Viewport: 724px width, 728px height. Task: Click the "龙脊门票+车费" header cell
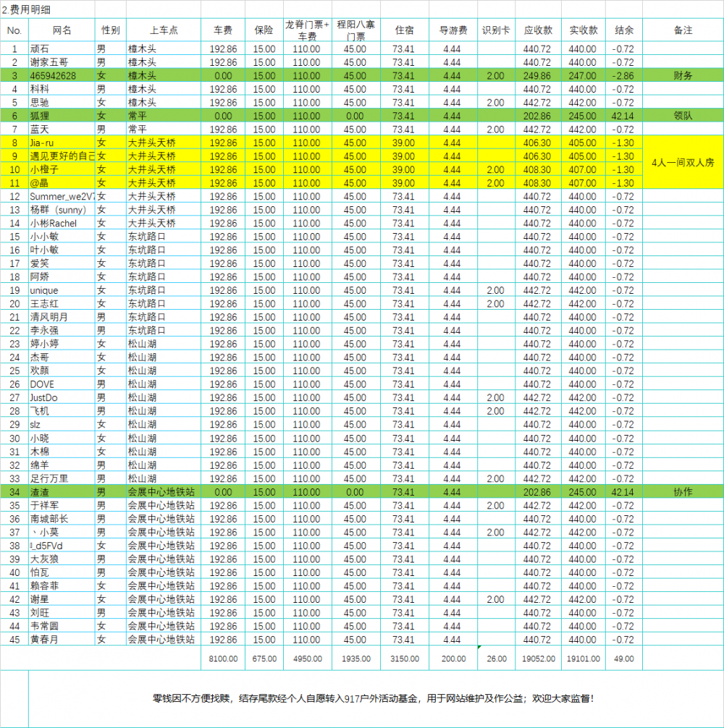pos(306,30)
